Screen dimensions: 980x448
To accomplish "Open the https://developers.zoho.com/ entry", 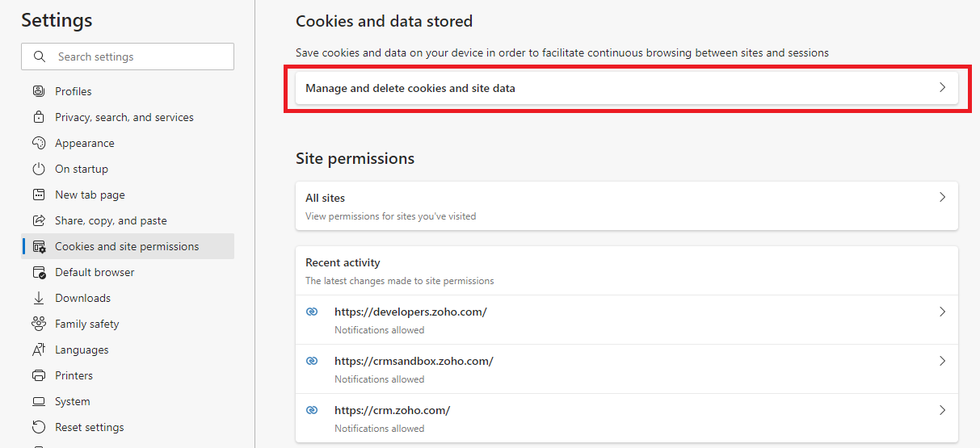I will [410, 312].
